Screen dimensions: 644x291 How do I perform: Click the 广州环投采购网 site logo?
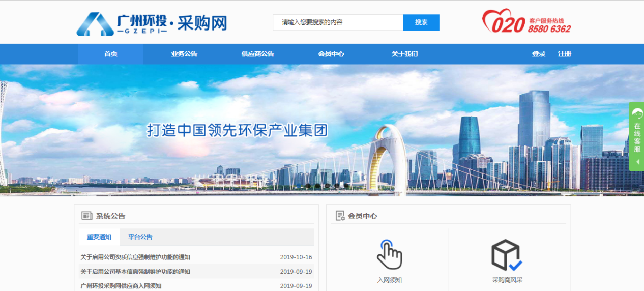(152, 23)
